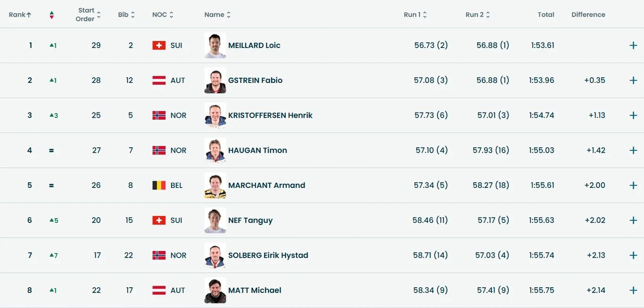This screenshot has width=644, height=308.
Task: Expand the row details for MATT Michael
Action: pyautogui.click(x=633, y=290)
